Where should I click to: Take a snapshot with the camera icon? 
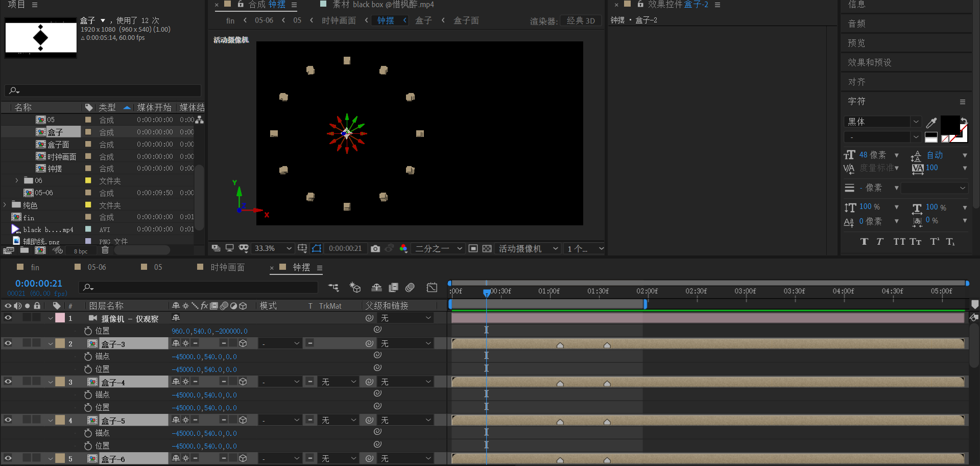375,248
